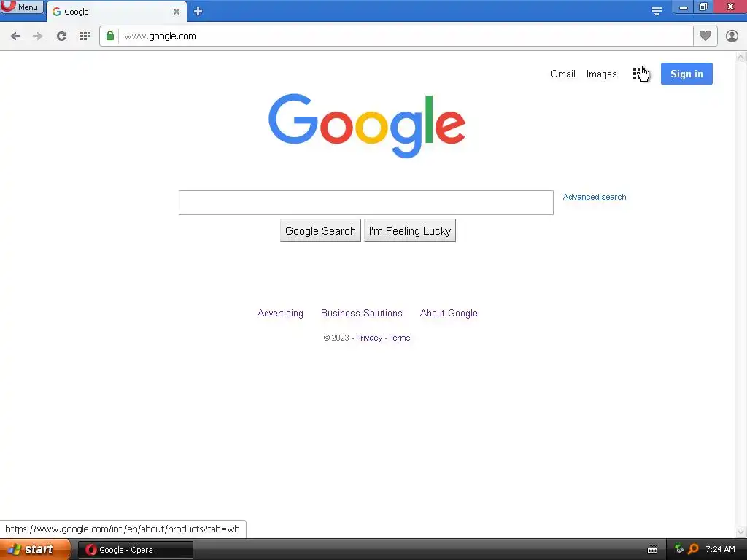The height and width of the screenshot is (560, 747).
Task: Open Gmail link
Action: click(x=563, y=74)
